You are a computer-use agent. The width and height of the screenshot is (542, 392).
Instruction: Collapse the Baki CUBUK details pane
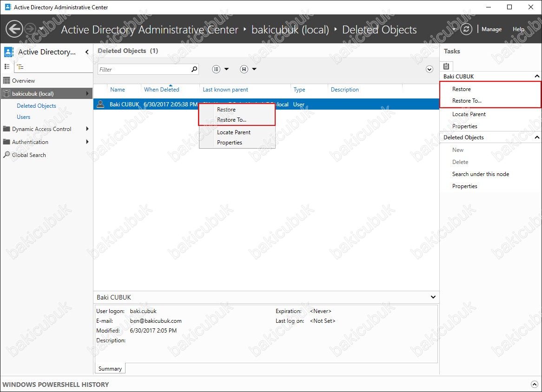433,297
